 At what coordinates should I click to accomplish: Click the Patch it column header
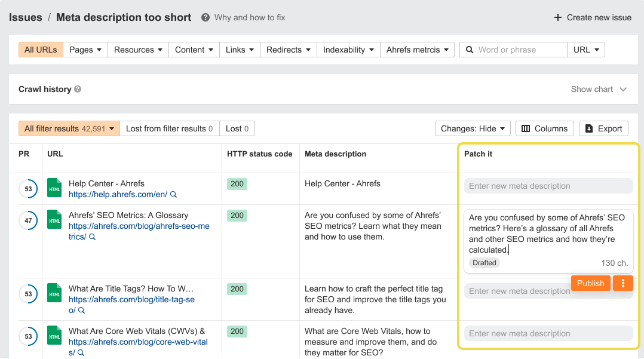pyautogui.click(x=478, y=154)
